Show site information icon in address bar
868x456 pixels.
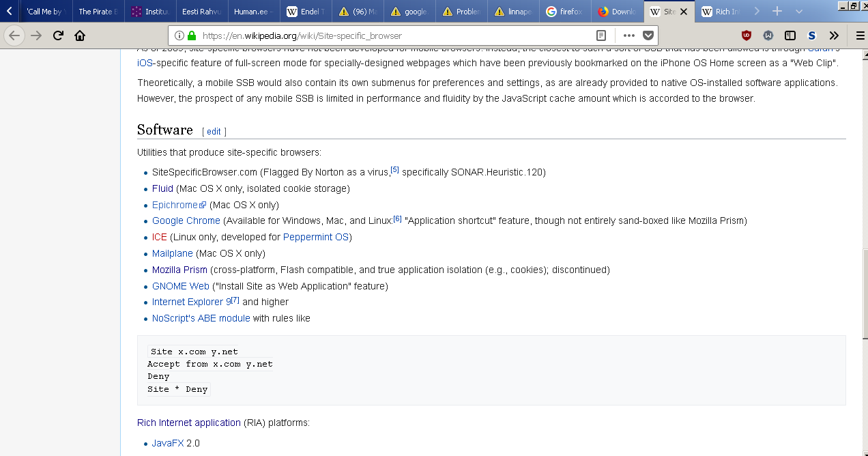pos(179,35)
